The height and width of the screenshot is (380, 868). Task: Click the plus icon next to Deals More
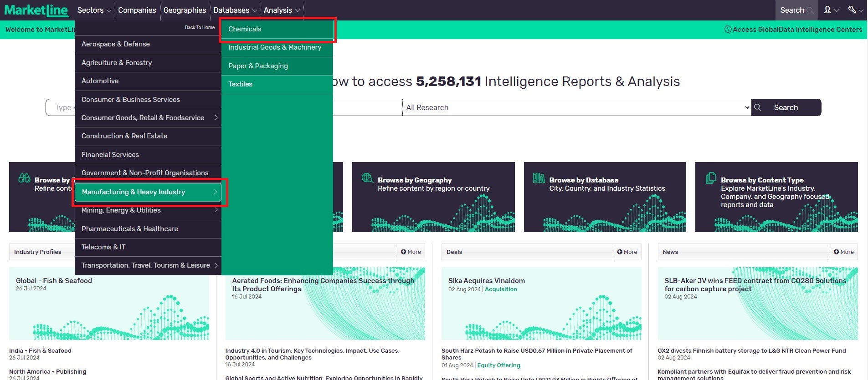pyautogui.click(x=620, y=252)
